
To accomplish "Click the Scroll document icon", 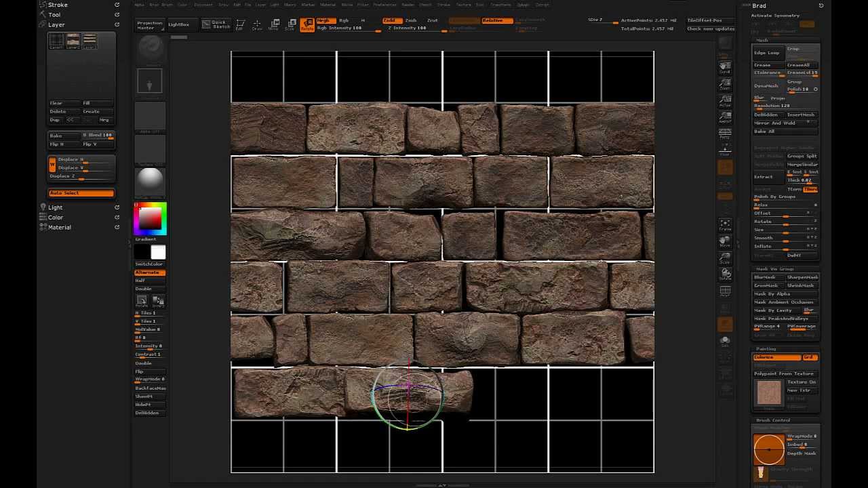I will (725, 68).
